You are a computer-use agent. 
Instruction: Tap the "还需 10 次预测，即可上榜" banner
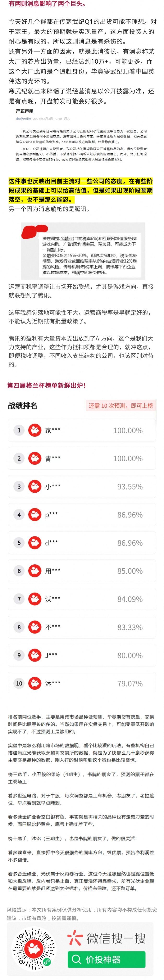click(x=121, y=406)
